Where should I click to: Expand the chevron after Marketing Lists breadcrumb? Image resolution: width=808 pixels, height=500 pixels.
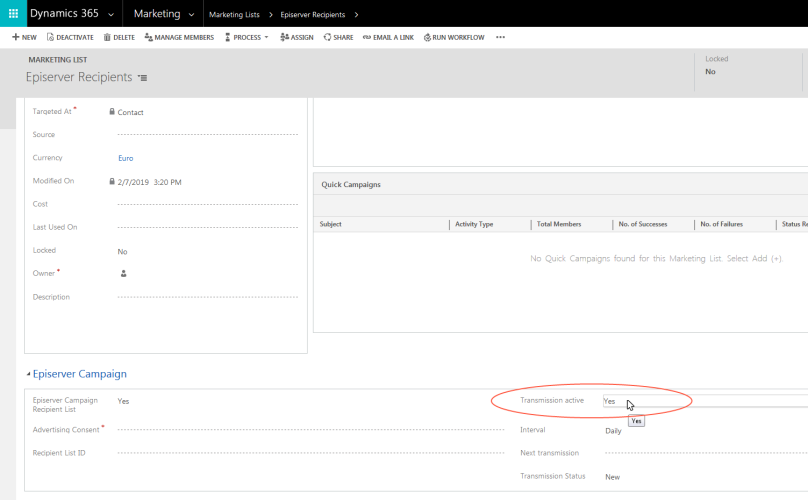(x=271, y=14)
